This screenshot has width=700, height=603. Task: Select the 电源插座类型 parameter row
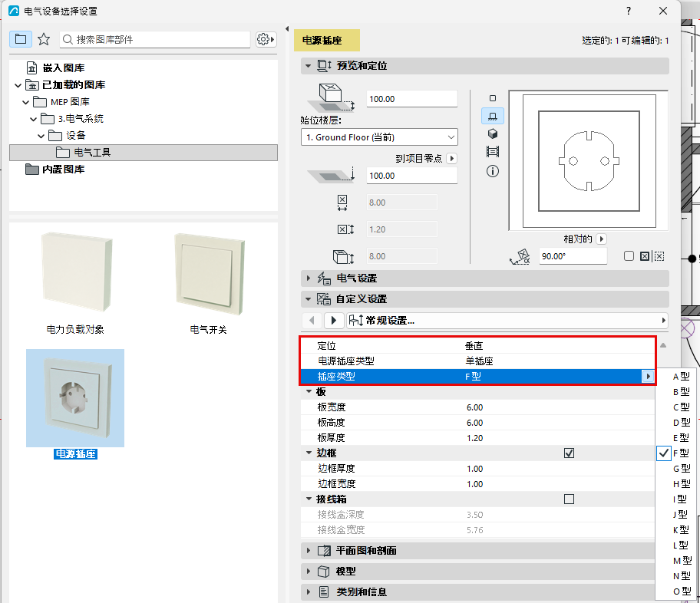(x=477, y=361)
